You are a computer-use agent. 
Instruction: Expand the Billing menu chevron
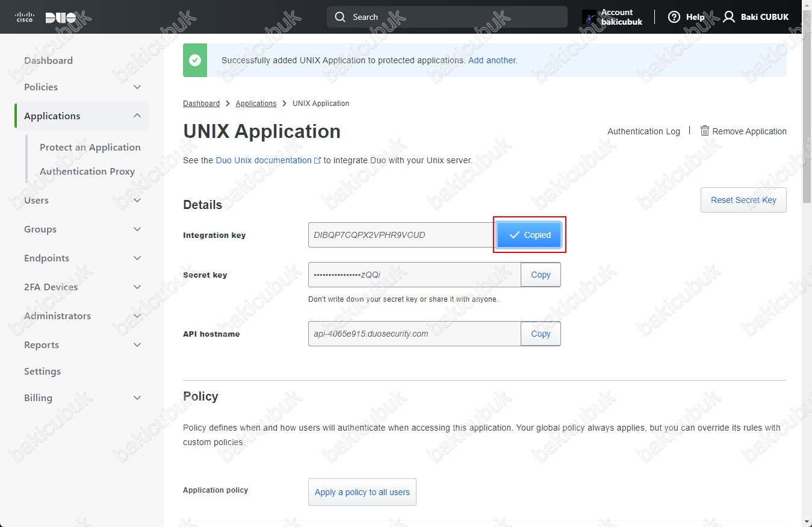(x=137, y=398)
